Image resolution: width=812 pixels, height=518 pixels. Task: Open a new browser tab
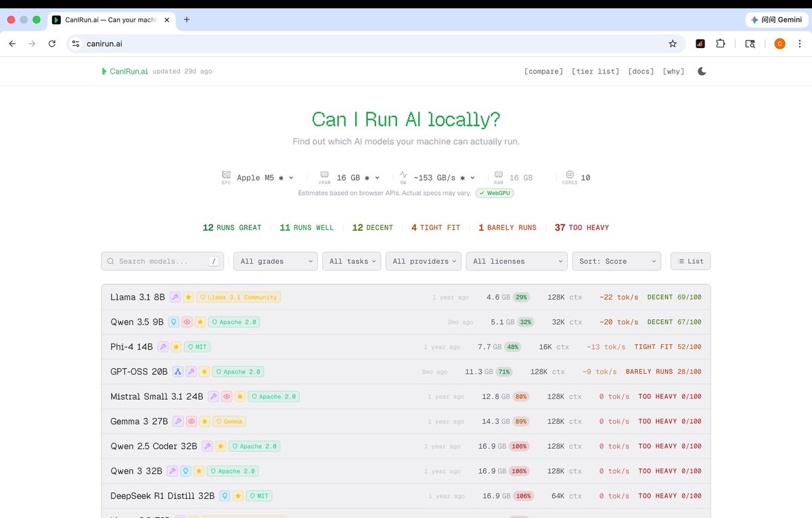pyautogui.click(x=187, y=20)
